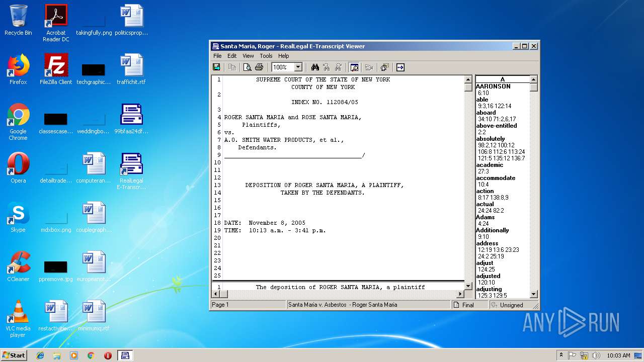Screen dimensions: 644x362
Task: Click the horizontal scrollbar's right arrow
Action: click(460, 294)
